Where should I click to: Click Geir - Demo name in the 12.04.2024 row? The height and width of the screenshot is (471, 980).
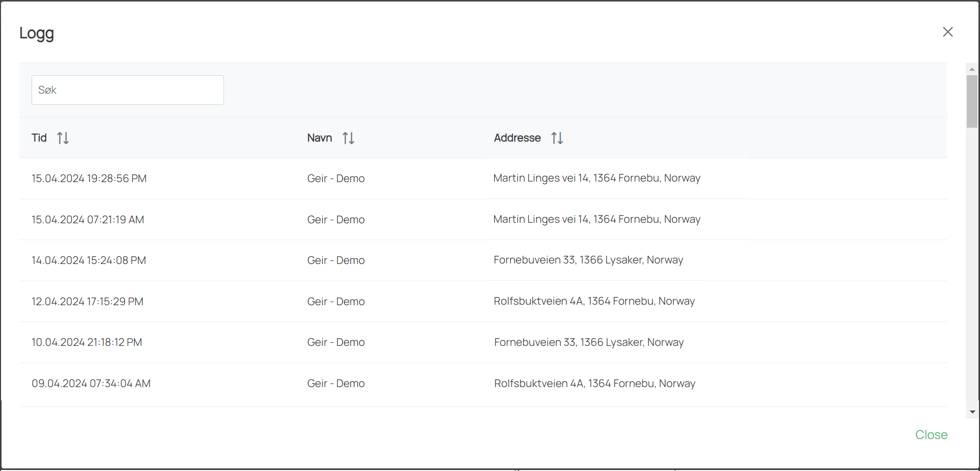pos(335,302)
